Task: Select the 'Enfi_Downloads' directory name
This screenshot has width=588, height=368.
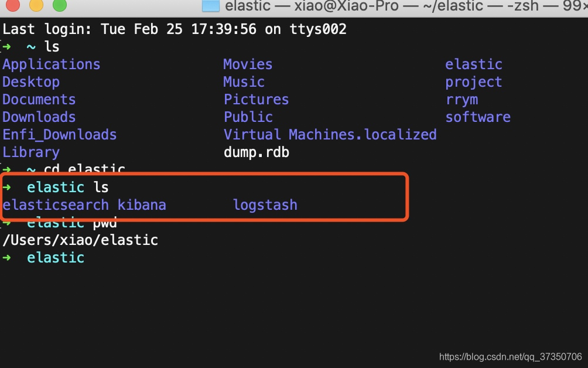Action: [x=60, y=135]
